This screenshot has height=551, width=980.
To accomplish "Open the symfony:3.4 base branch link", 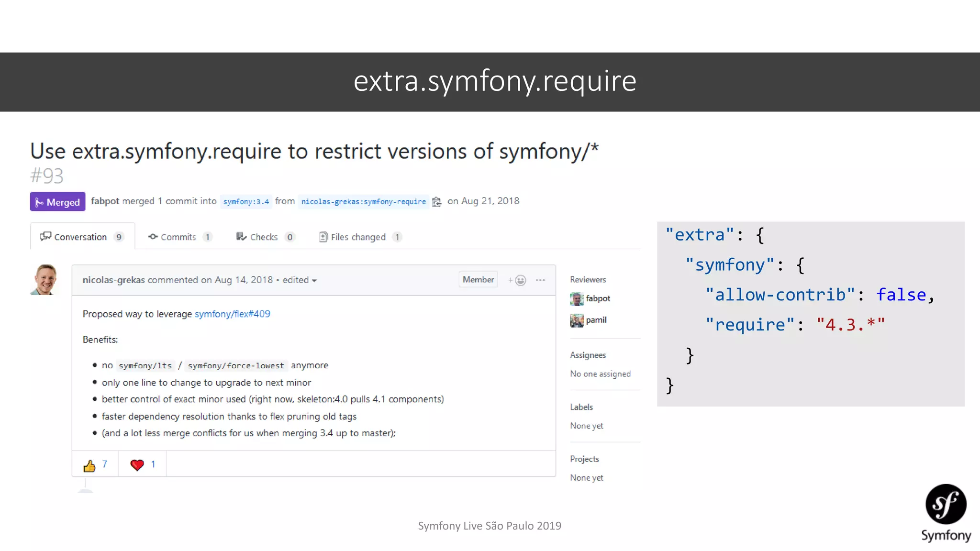I will pyautogui.click(x=246, y=202).
